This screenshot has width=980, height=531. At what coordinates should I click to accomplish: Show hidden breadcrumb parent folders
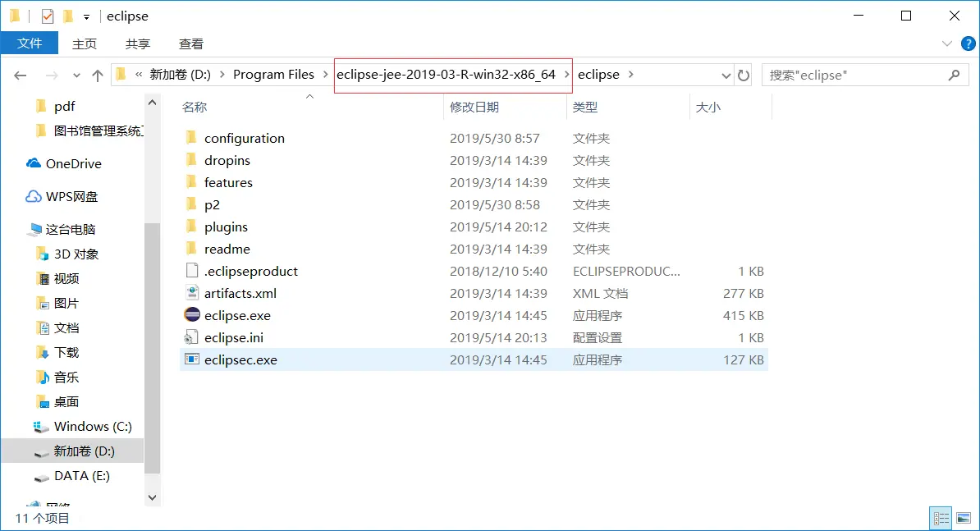pos(138,75)
